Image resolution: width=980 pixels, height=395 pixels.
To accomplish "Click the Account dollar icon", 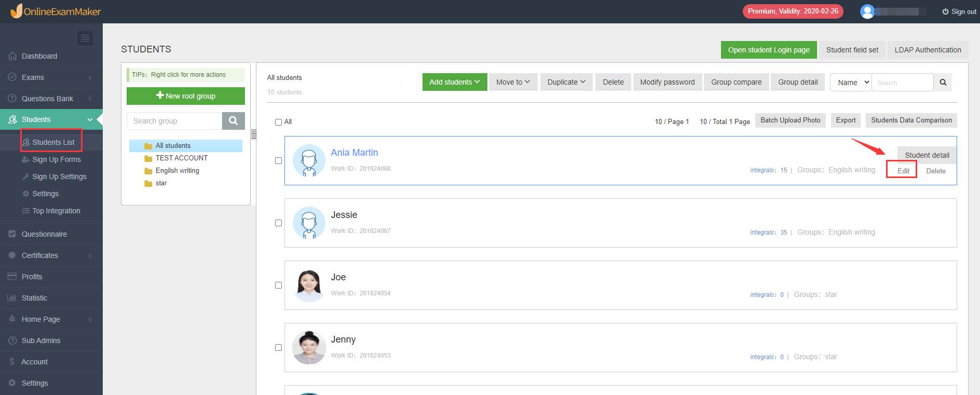I will [12, 362].
